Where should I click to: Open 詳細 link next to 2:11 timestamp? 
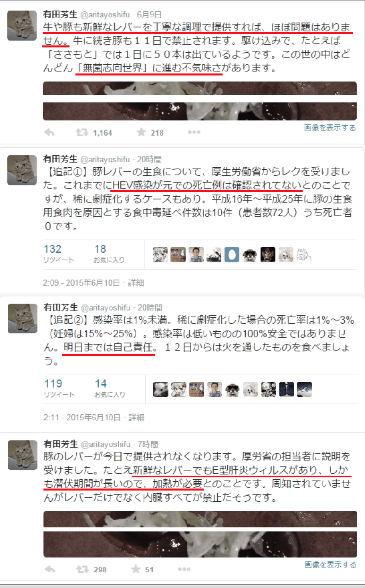136,418
